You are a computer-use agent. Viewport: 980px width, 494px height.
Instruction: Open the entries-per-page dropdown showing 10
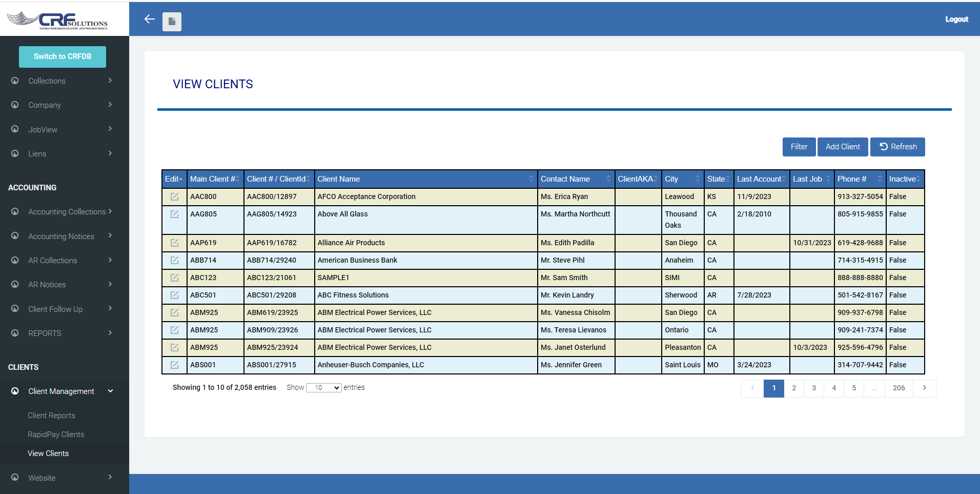point(323,388)
